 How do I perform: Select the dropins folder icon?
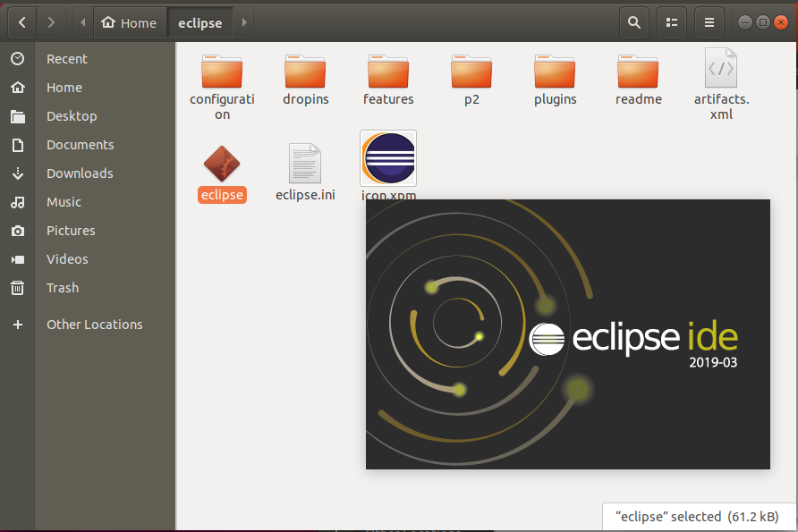[x=305, y=72]
